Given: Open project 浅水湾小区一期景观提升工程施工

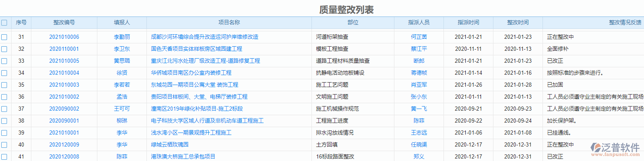Looking at the screenshot, I should pyautogui.click(x=191, y=133).
